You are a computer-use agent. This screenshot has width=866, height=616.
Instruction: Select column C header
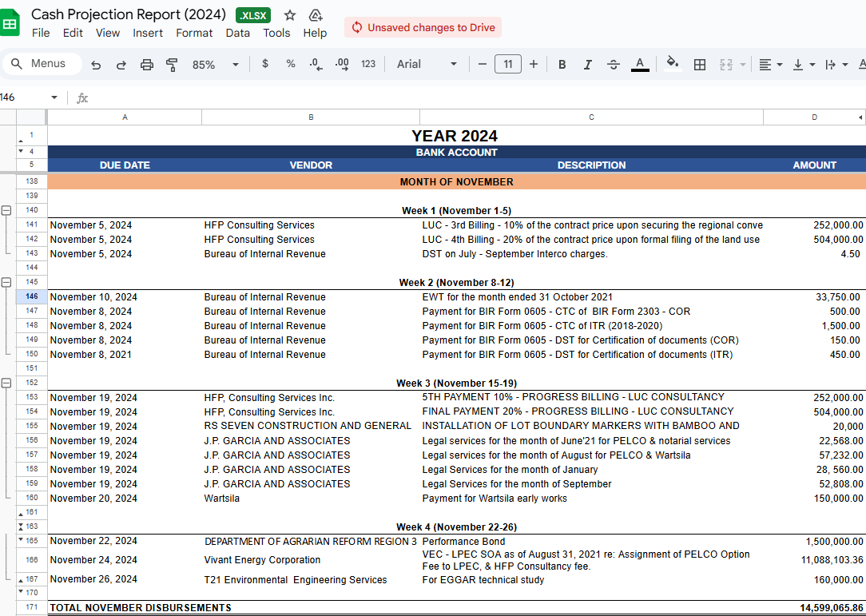click(x=591, y=117)
